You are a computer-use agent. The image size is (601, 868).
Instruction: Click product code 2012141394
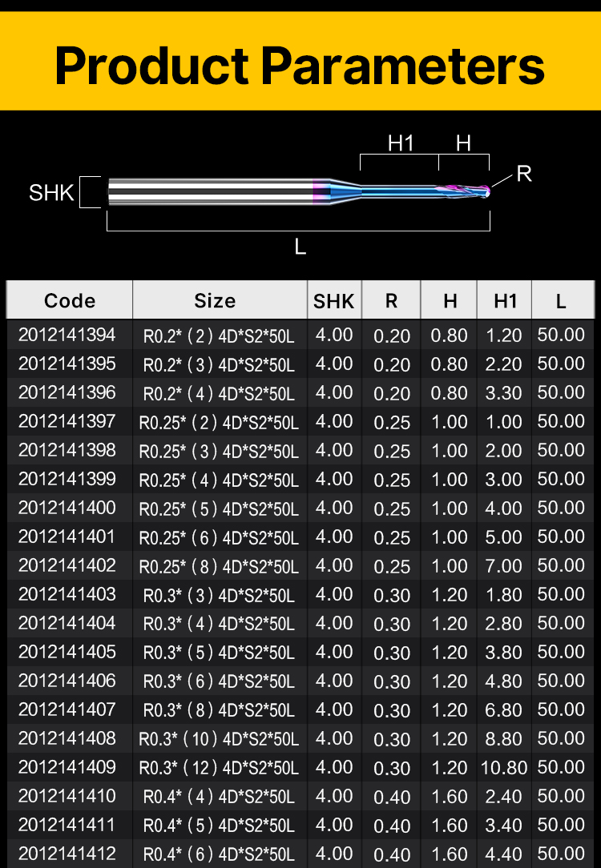click(x=67, y=335)
